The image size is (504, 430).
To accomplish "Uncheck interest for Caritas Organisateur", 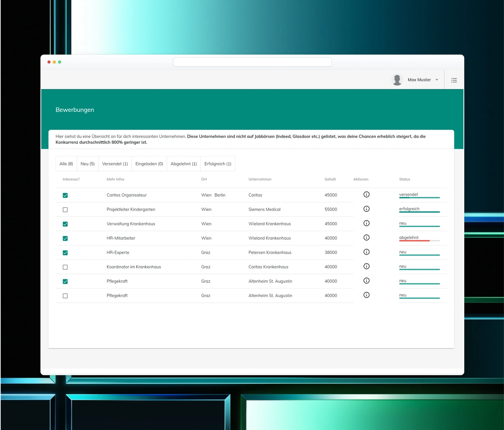I will click(65, 195).
